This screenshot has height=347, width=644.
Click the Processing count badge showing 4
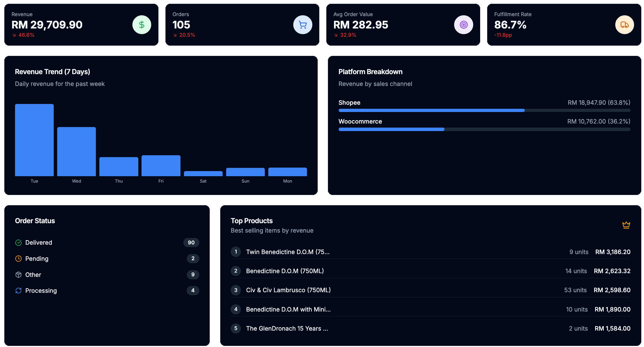[193, 290]
